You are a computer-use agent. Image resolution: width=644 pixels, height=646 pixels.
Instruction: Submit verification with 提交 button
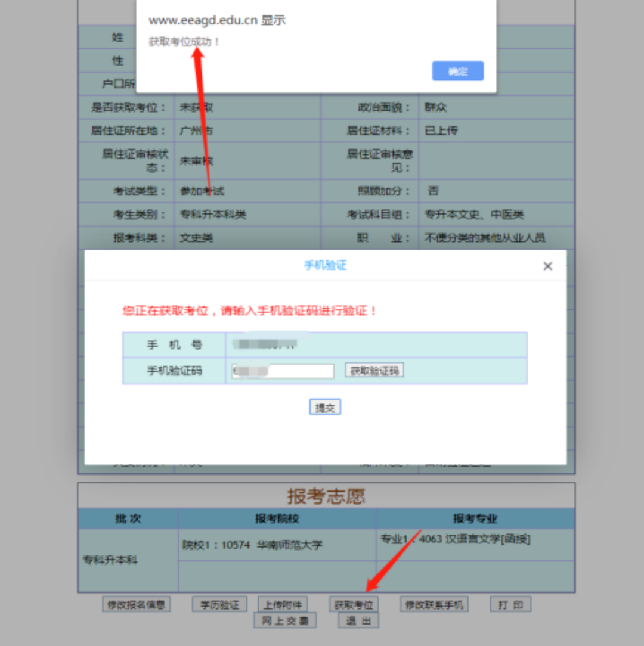tap(325, 407)
